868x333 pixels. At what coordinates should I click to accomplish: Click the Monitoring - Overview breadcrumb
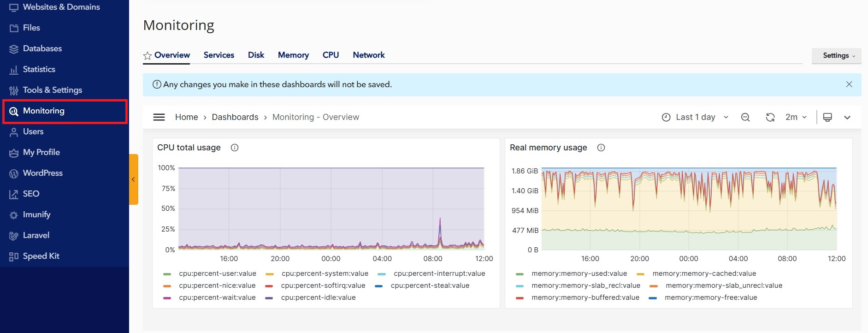(316, 117)
